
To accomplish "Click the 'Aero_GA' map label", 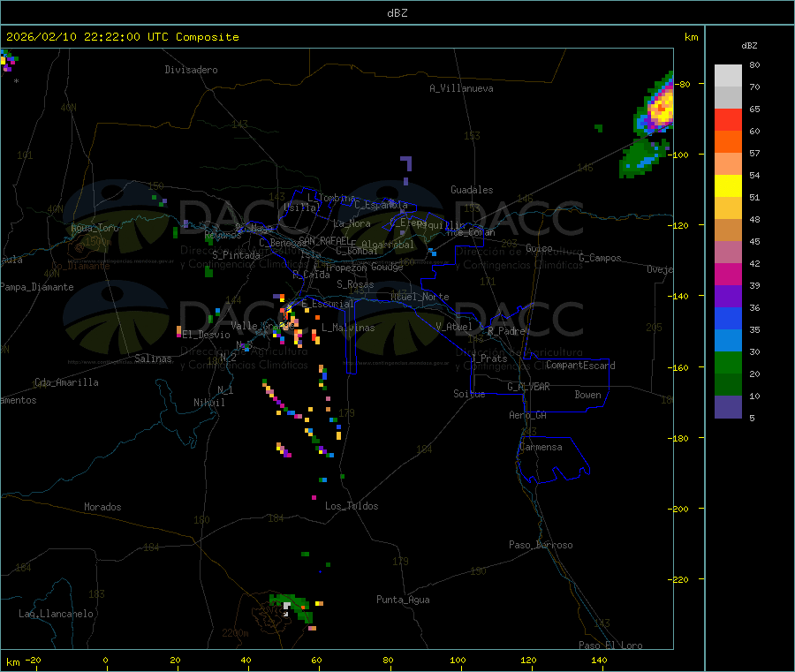I will pyautogui.click(x=527, y=415).
